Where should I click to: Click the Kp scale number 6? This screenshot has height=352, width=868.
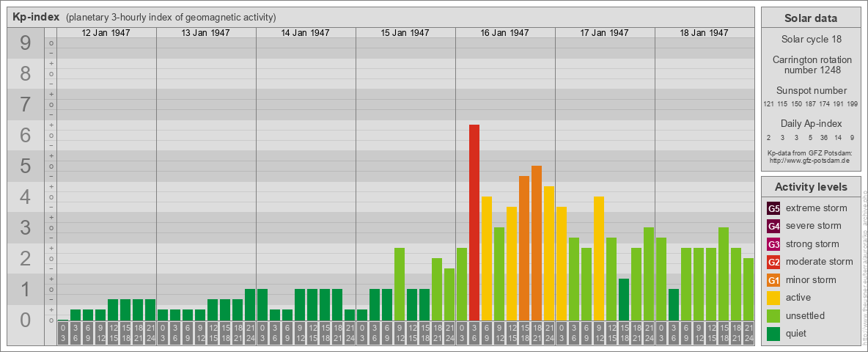pos(26,135)
